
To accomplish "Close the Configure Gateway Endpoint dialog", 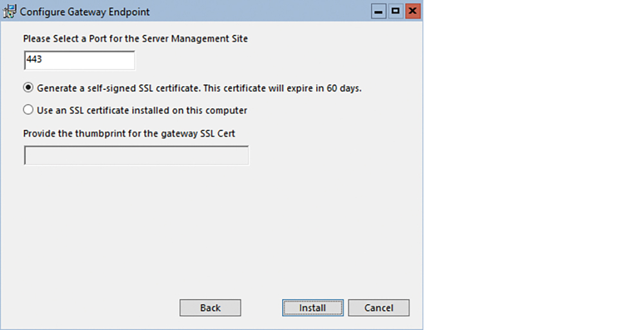I will click(x=413, y=12).
